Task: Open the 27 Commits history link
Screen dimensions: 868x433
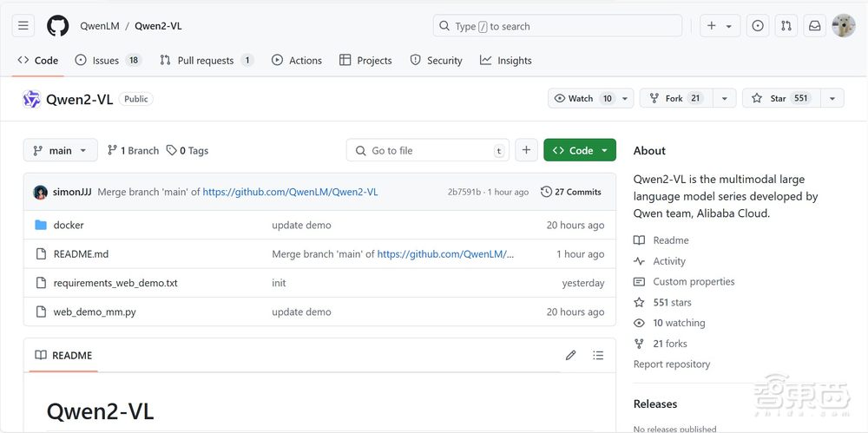Action: click(571, 192)
